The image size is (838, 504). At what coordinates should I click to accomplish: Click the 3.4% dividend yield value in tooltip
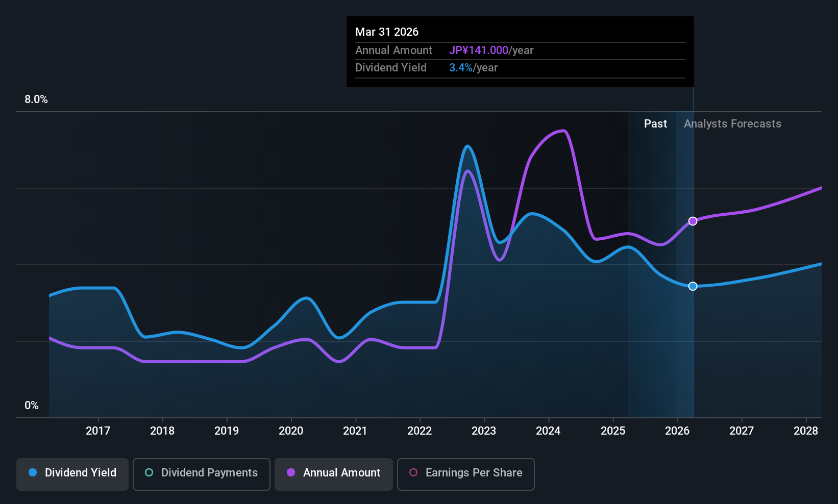tap(461, 67)
